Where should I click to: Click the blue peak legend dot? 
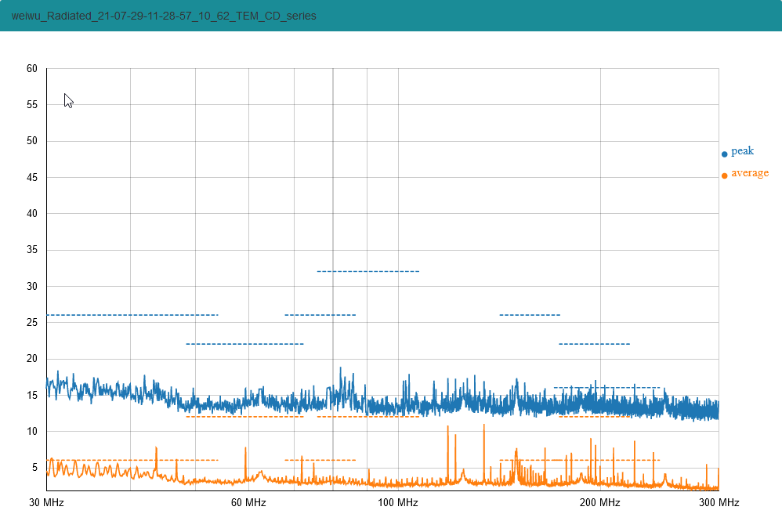click(x=724, y=154)
